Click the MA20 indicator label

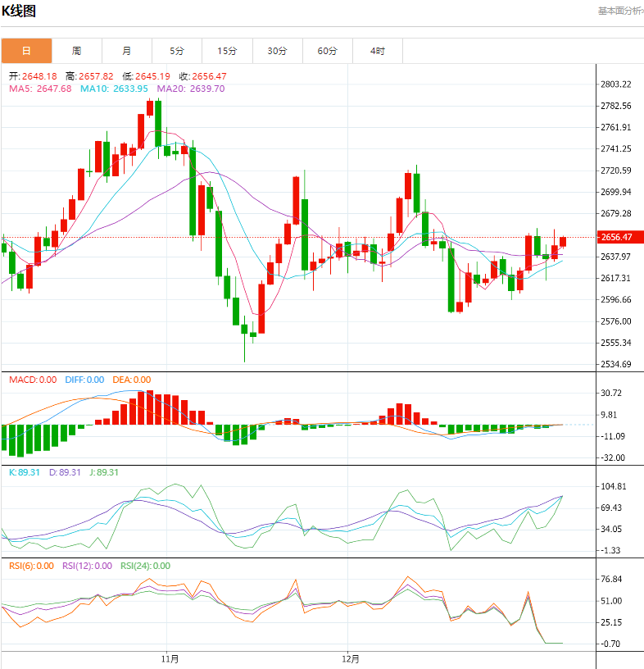pos(190,89)
